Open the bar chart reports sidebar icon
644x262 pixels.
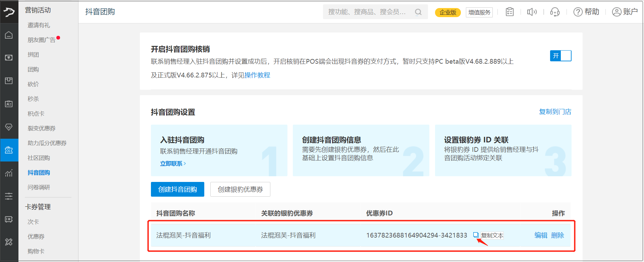tap(9, 173)
